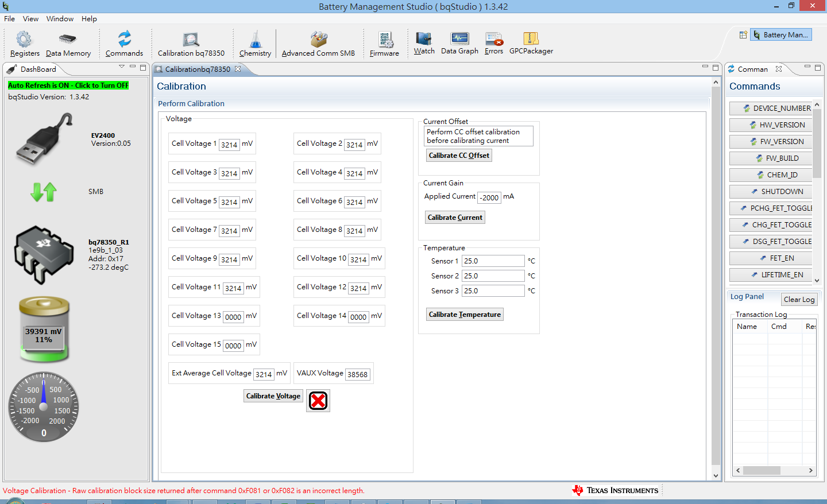Click the EV2400 USB adapter icon
The height and width of the screenshot is (504, 827).
(45, 138)
